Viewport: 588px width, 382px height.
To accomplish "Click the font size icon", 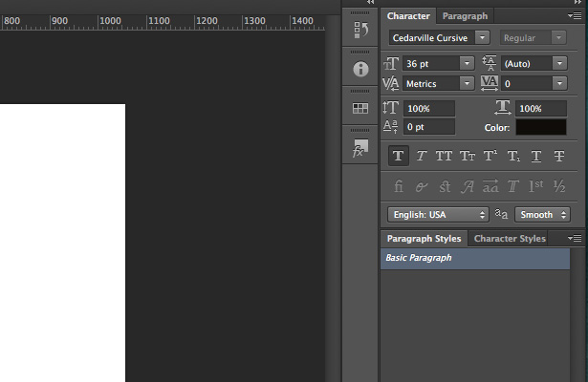I will pyautogui.click(x=391, y=64).
